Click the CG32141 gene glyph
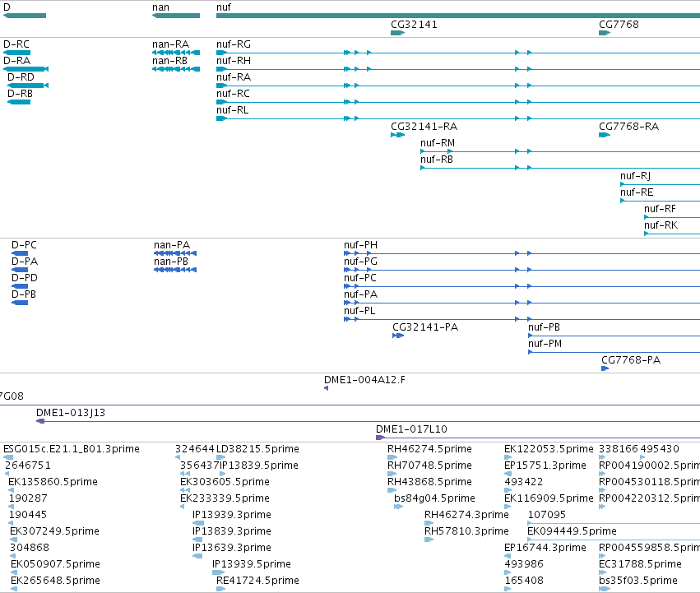 [x=398, y=33]
